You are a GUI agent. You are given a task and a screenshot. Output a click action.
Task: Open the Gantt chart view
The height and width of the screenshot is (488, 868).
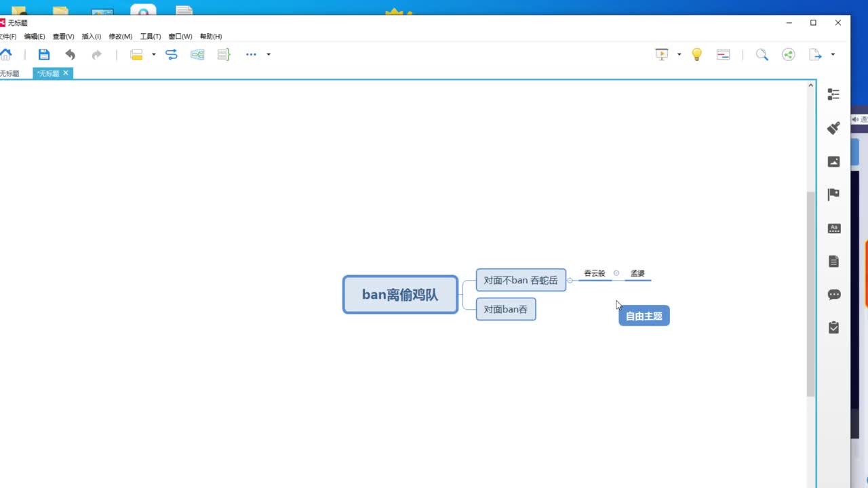pyautogui.click(x=724, y=54)
